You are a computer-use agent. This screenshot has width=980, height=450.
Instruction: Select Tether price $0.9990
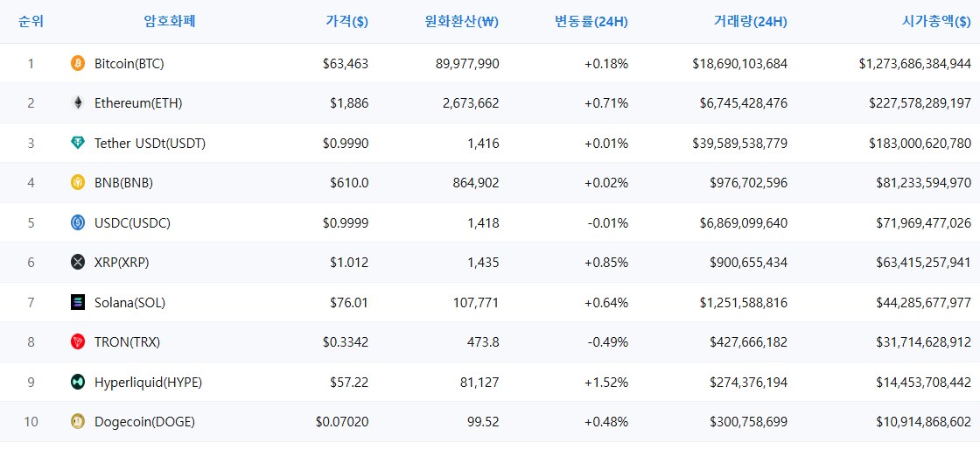[x=346, y=143]
